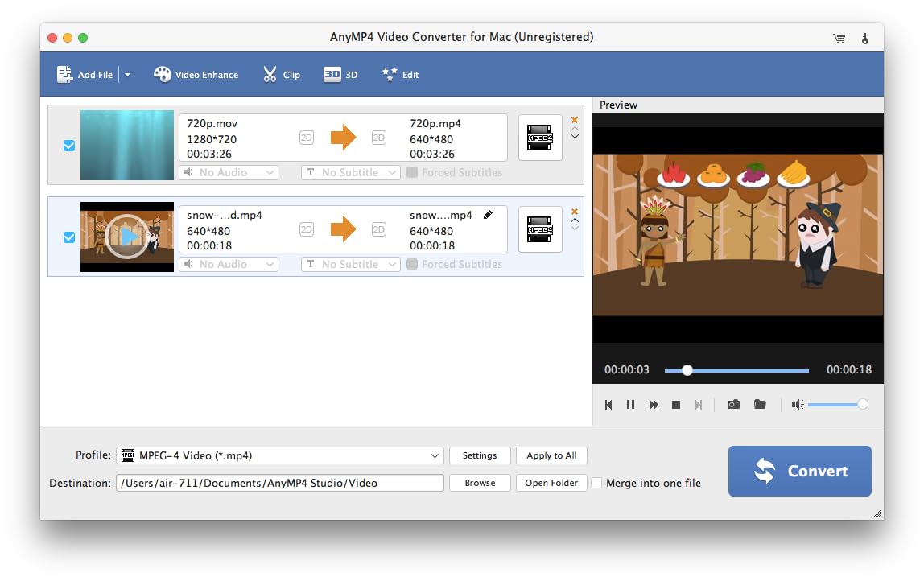Click the pencil rename icon for snow output
This screenshot has width=924, height=581.
click(488, 215)
